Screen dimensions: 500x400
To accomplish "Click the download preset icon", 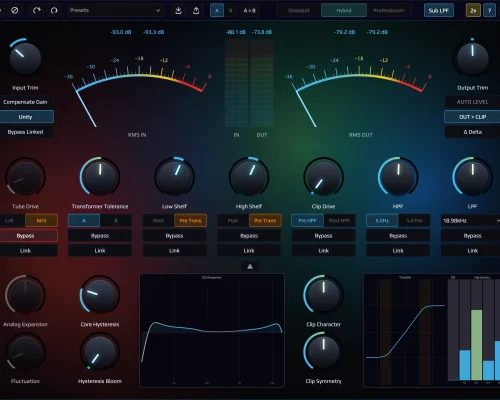I will click(178, 10).
